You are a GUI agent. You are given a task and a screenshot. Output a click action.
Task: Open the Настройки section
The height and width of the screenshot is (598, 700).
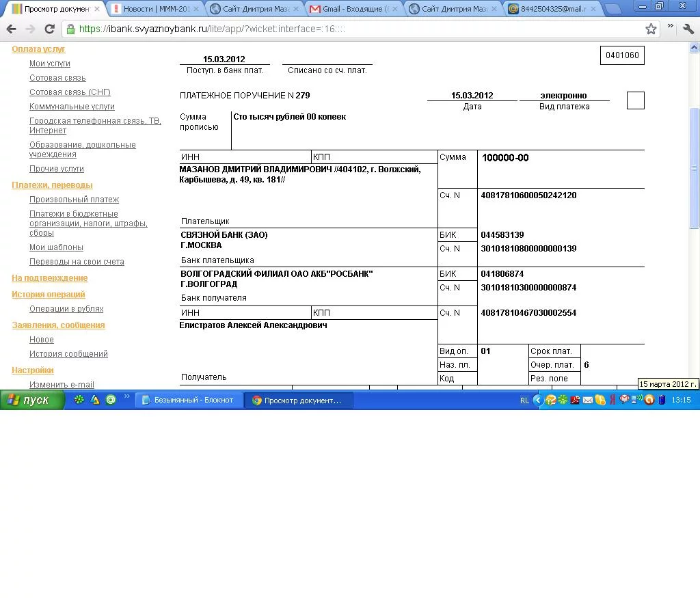(33, 370)
